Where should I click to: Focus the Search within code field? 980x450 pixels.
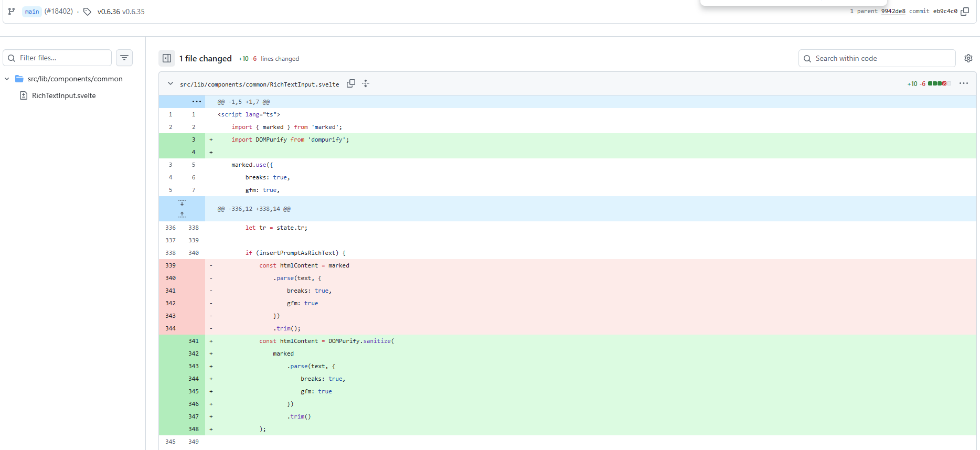click(877, 58)
